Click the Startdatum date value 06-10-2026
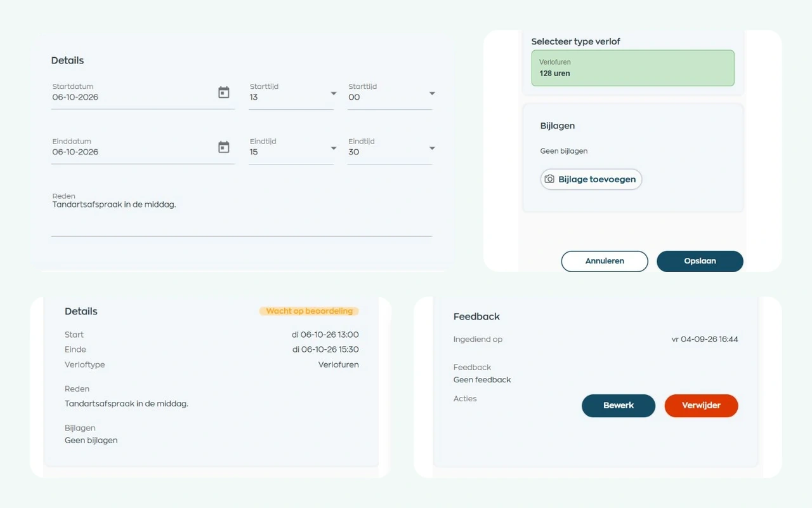This screenshot has width=812, height=508. point(75,97)
